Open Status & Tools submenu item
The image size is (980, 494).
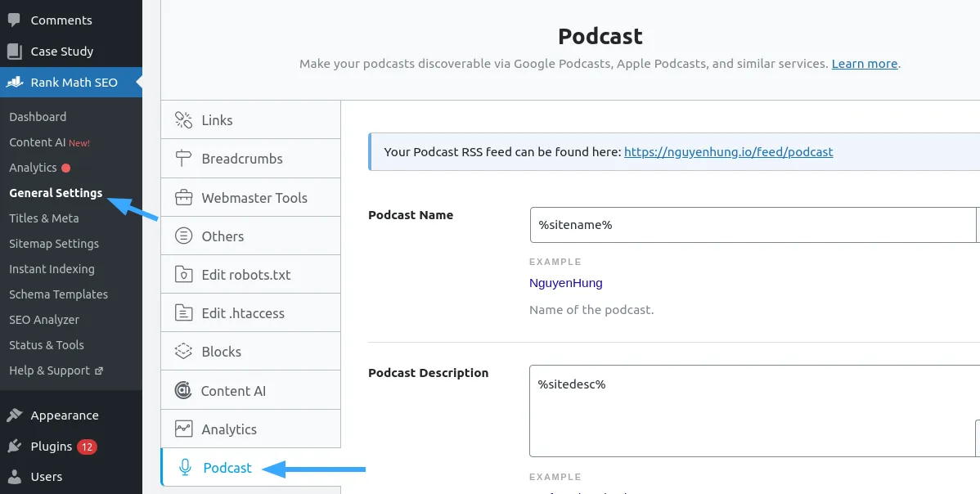pyautogui.click(x=47, y=345)
